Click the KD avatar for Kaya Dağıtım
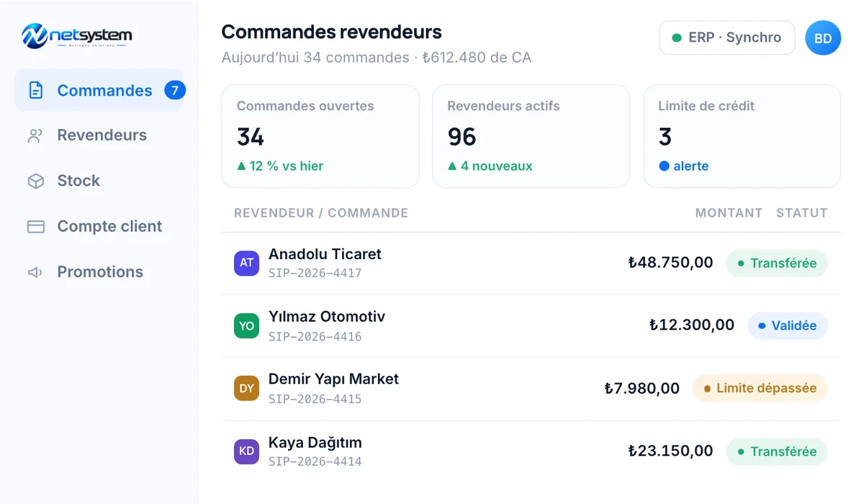The image size is (864, 504). [x=246, y=451]
